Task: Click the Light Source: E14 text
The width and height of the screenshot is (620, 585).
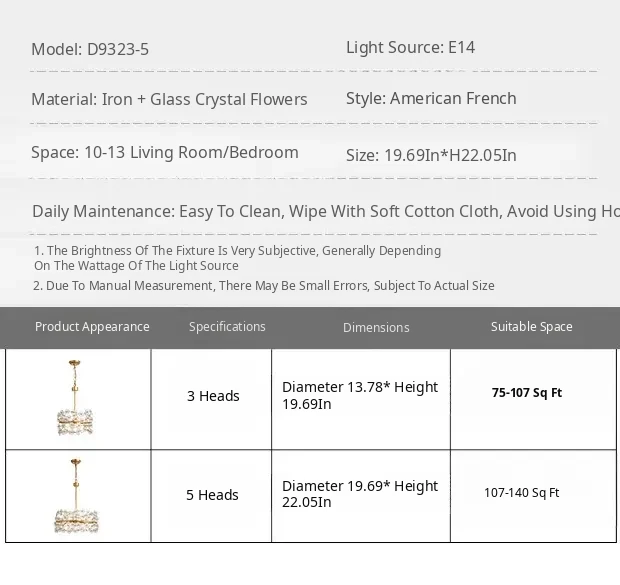Action: pyautogui.click(x=411, y=47)
